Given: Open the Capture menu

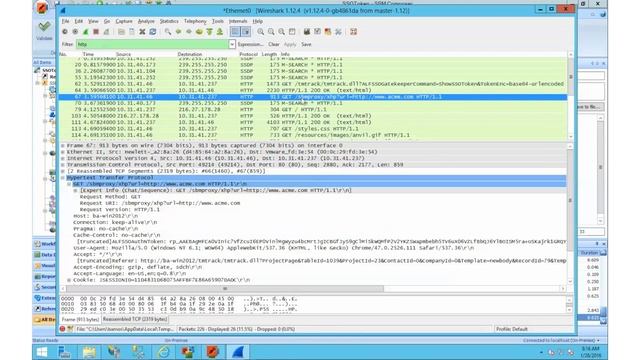Looking at the screenshot, I should pyautogui.click(x=124, y=21).
